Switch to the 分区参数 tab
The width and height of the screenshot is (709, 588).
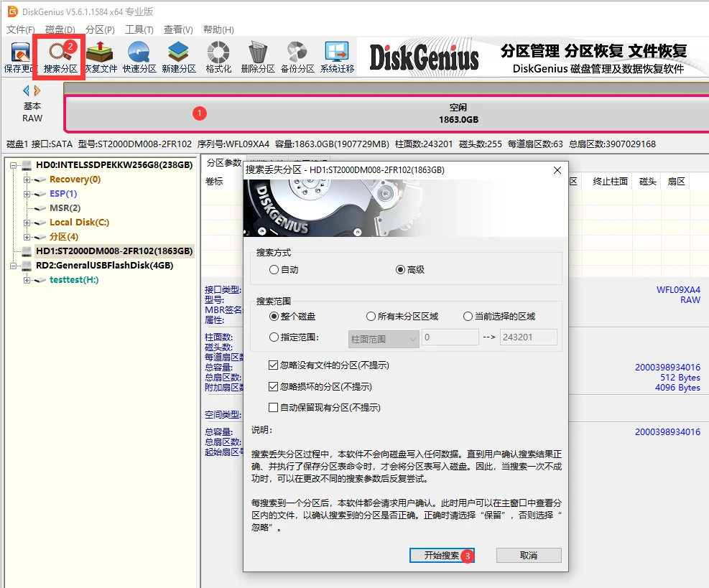tap(223, 163)
